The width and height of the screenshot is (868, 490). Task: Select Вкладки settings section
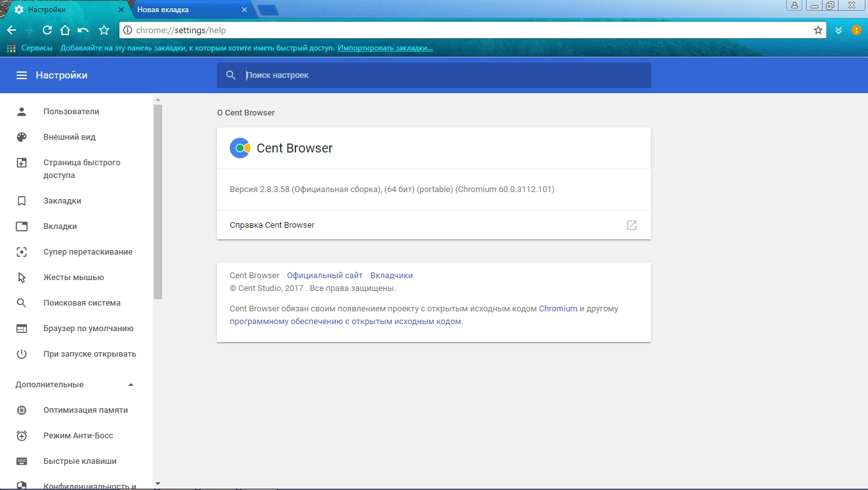pyautogui.click(x=60, y=226)
